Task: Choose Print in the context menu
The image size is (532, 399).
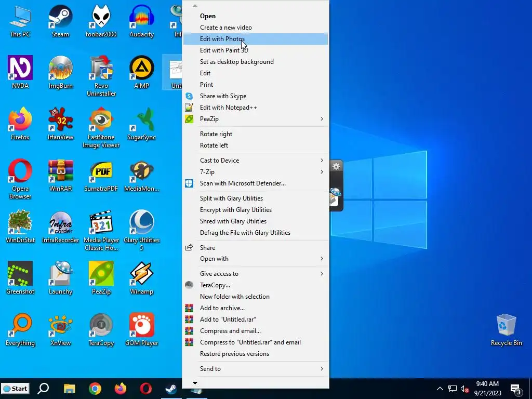Action: click(x=256, y=85)
